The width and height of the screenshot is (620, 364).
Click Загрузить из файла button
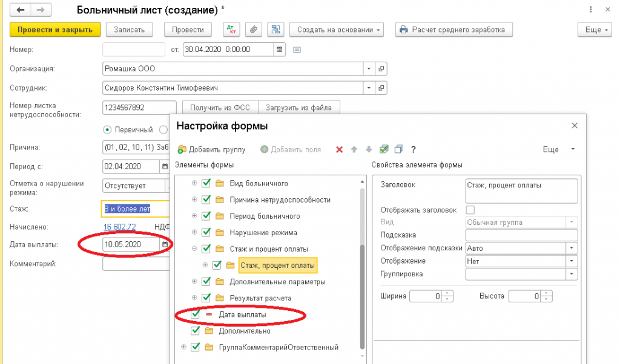pos(298,108)
